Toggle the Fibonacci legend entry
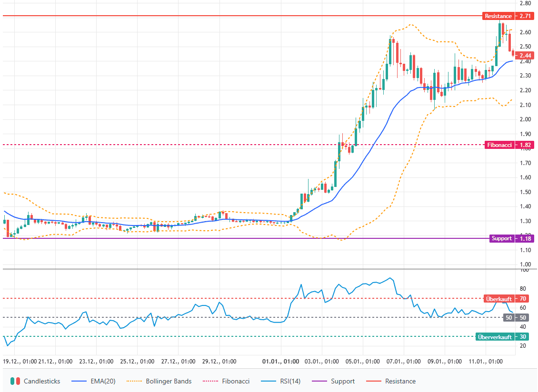 tap(226, 381)
